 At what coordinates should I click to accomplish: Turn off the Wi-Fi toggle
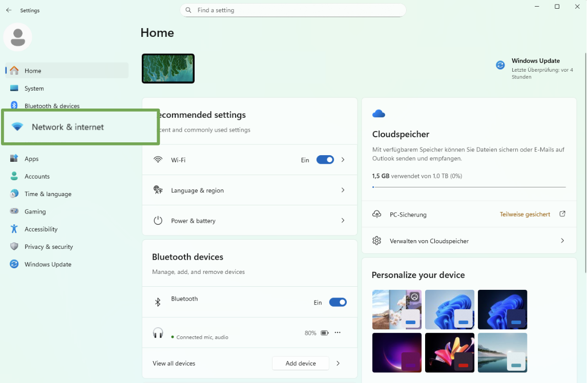click(x=325, y=160)
